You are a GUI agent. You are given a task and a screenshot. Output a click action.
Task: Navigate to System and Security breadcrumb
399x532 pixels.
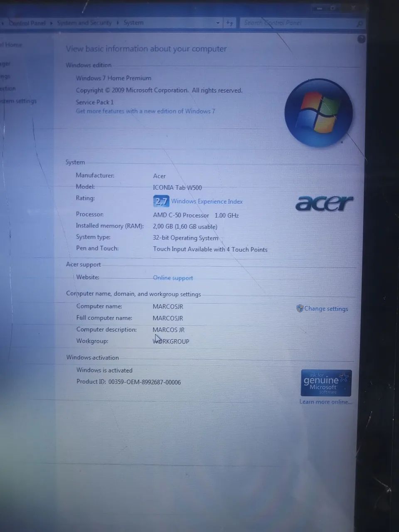pos(84,23)
